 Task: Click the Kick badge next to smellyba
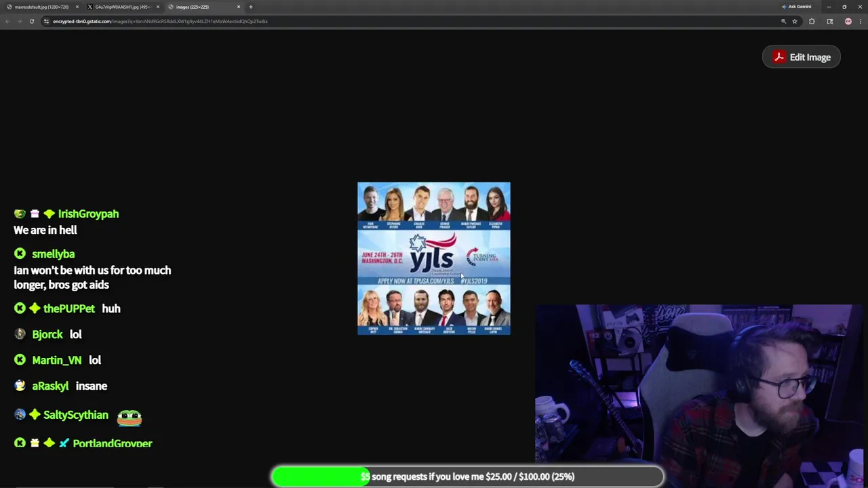point(20,253)
